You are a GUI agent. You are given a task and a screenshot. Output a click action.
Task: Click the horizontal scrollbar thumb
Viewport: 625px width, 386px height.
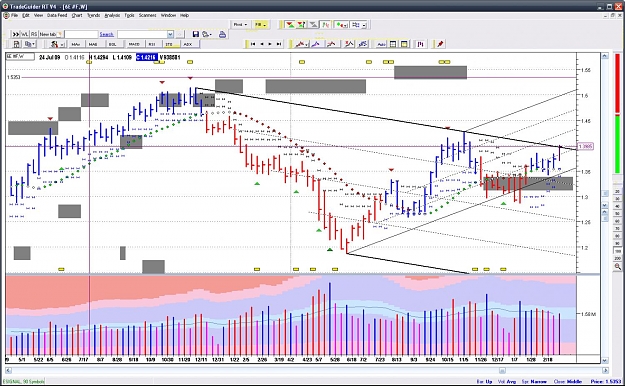point(502,370)
